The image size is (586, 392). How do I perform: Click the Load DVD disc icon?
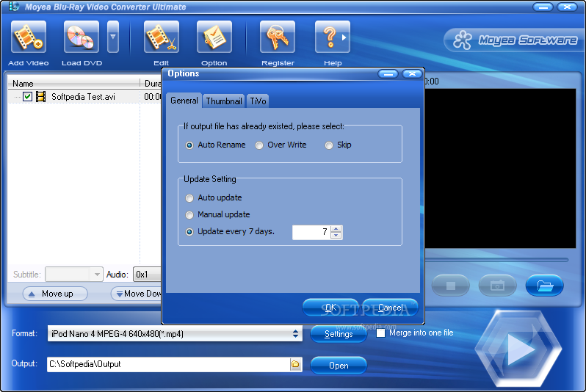point(81,37)
